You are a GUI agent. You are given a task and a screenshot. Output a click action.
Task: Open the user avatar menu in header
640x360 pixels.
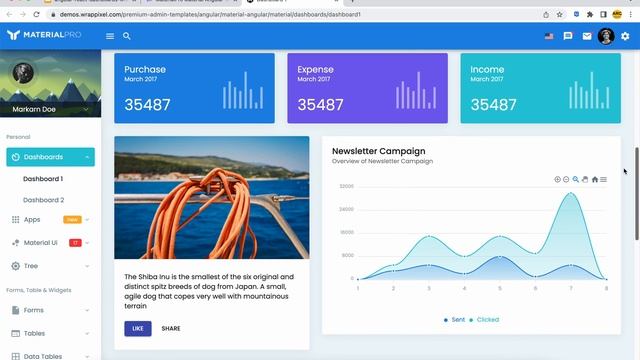coord(606,36)
